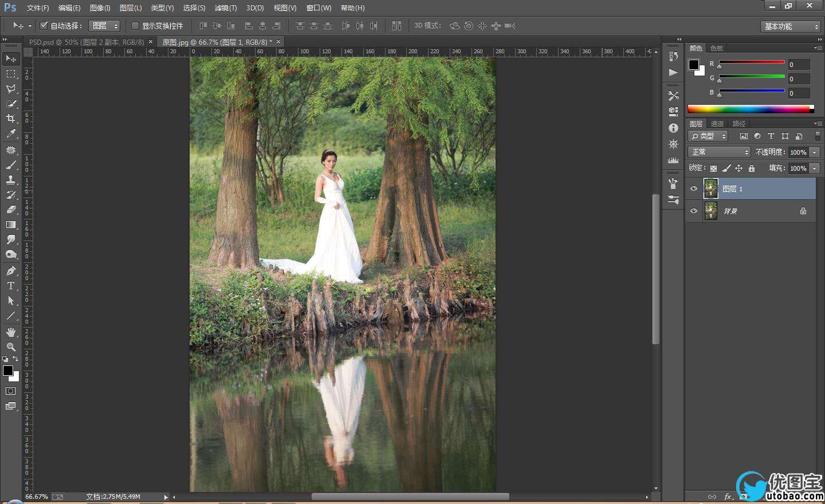The height and width of the screenshot is (504, 825).
Task: Toggle lock position
Action: tap(739, 168)
